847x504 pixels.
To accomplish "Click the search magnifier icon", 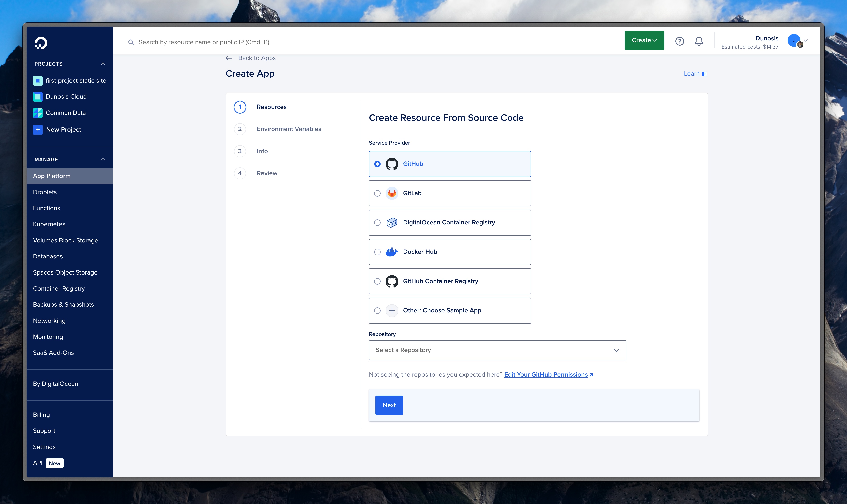I will tap(131, 42).
